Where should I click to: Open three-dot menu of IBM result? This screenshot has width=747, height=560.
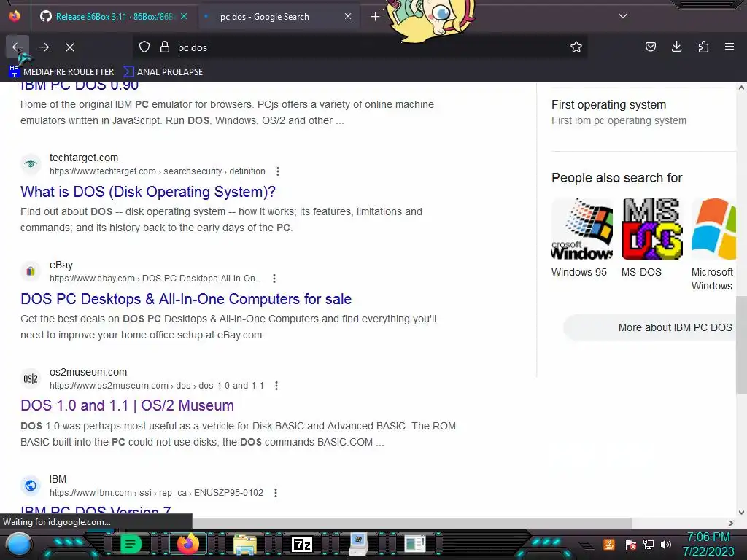pos(275,493)
